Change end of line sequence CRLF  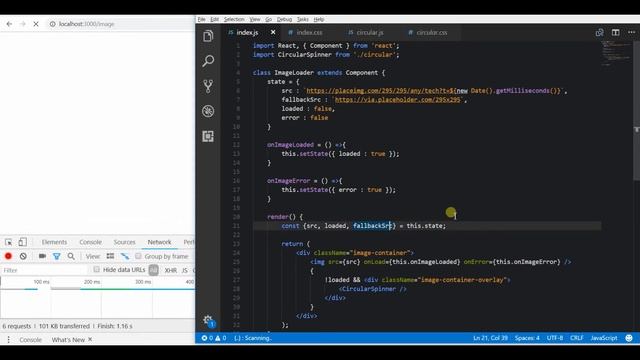tap(577, 338)
